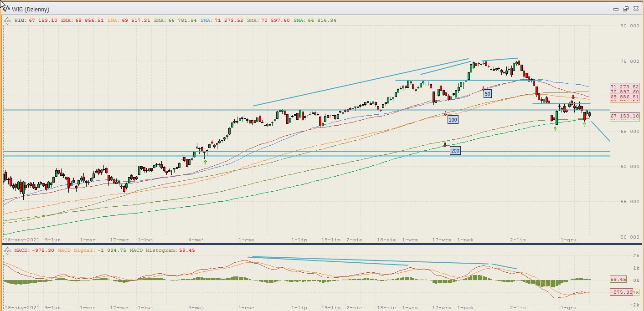Select the red down arrow above 200 label
The image size is (644, 311).
pyautogui.click(x=445, y=145)
